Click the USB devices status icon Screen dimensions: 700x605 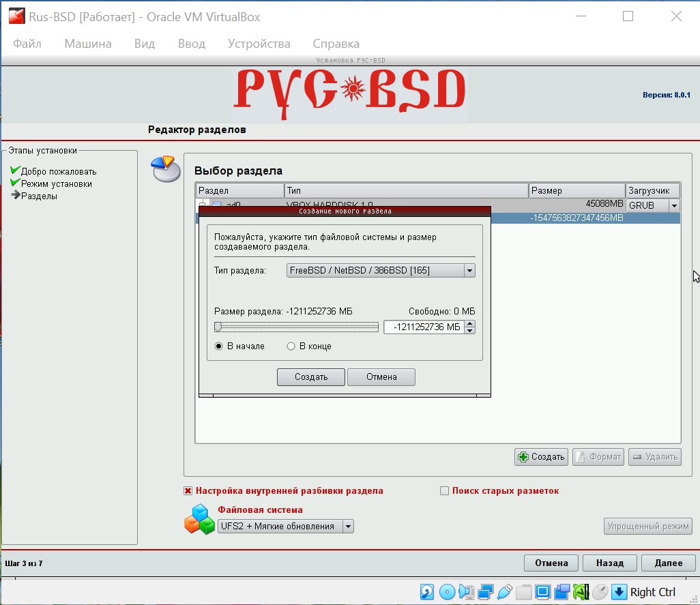click(504, 592)
